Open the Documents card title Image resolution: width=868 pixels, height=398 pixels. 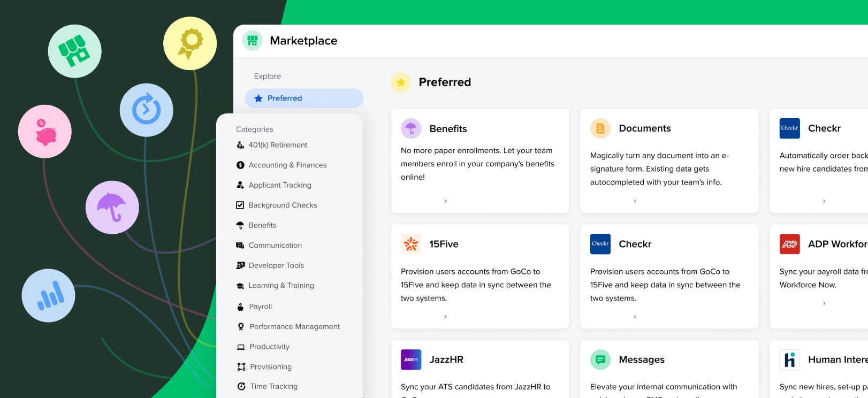pyautogui.click(x=645, y=128)
